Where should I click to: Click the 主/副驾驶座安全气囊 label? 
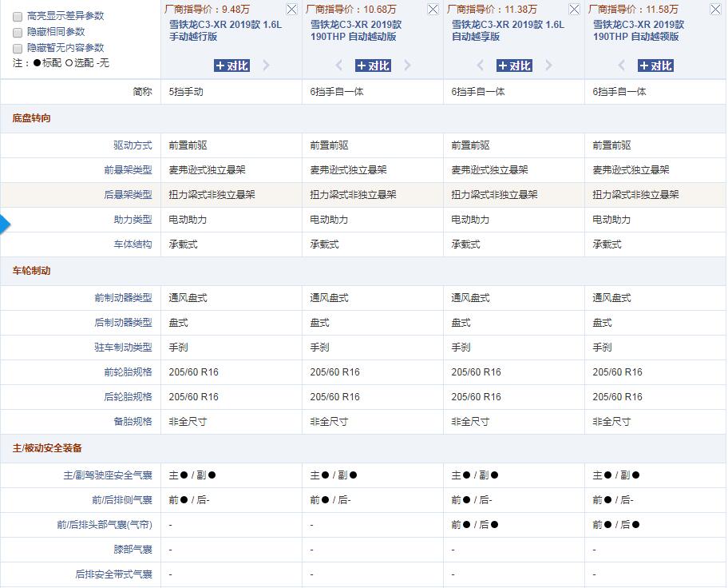108,475
